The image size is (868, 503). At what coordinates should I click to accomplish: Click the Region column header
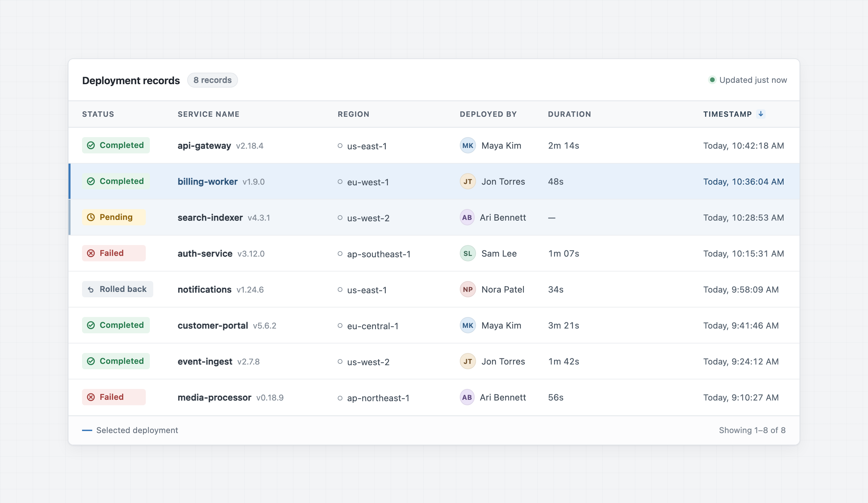(x=353, y=114)
